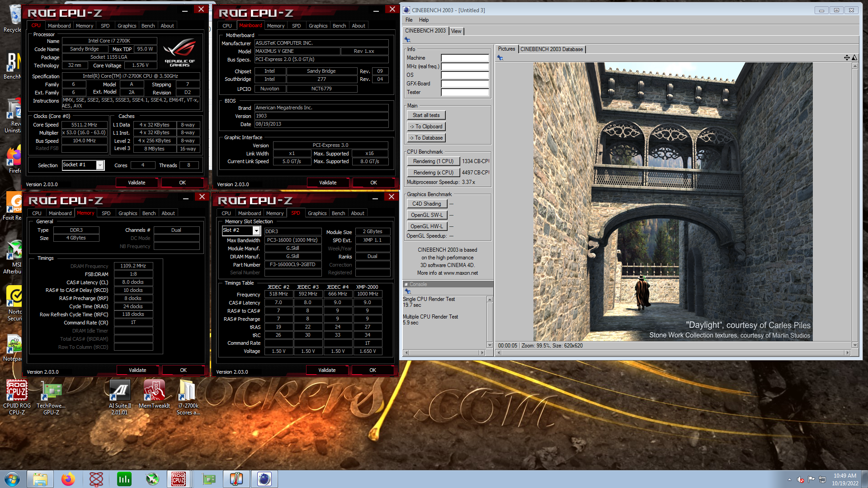Click OpenGL HW-L benchmark button
The height and width of the screenshot is (488, 868).
(x=427, y=226)
